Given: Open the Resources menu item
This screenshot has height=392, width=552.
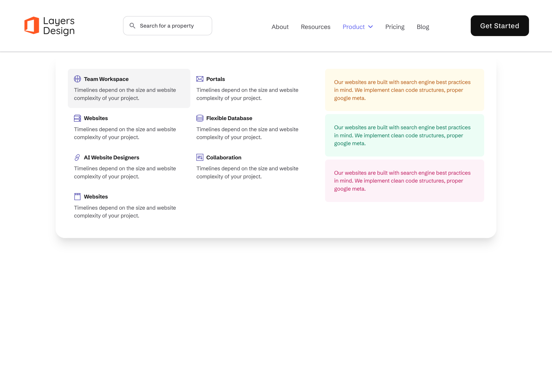Looking at the screenshot, I should (x=315, y=27).
